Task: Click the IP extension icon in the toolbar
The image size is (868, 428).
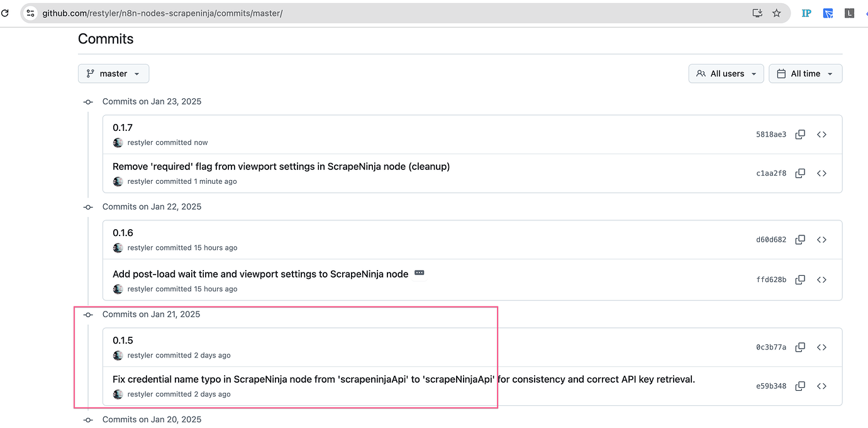Action: (806, 13)
